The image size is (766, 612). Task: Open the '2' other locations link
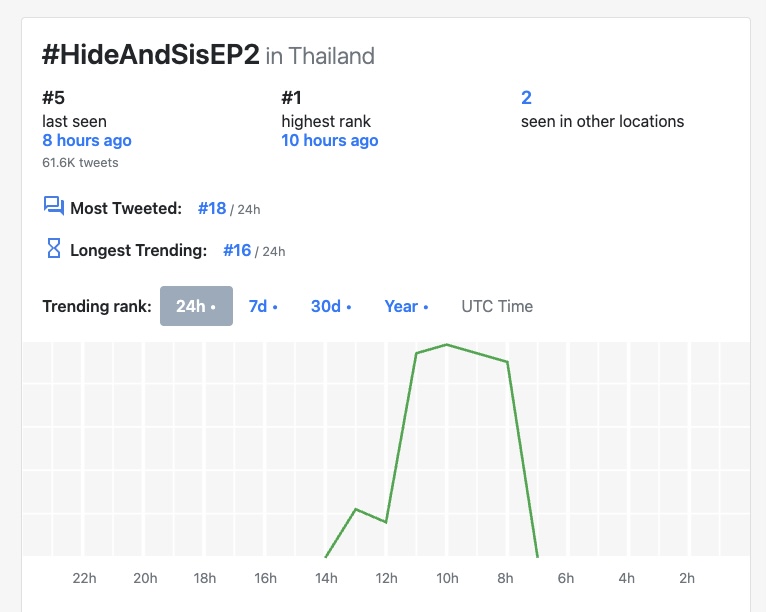click(526, 98)
